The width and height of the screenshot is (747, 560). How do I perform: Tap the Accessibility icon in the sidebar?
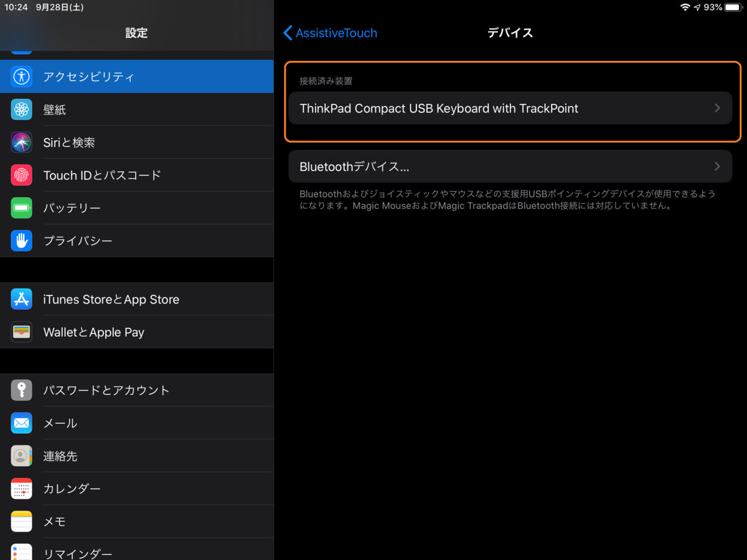[22, 77]
